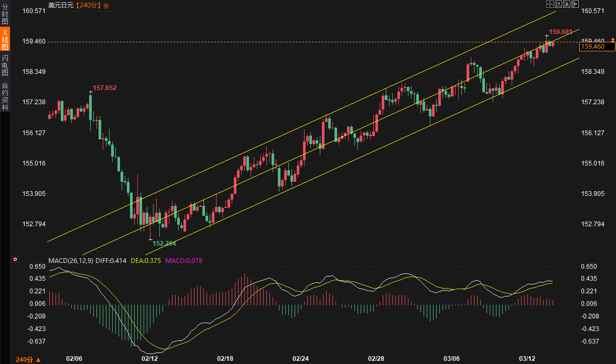Click the right MACD axis 0.650 label

[x=589, y=266]
